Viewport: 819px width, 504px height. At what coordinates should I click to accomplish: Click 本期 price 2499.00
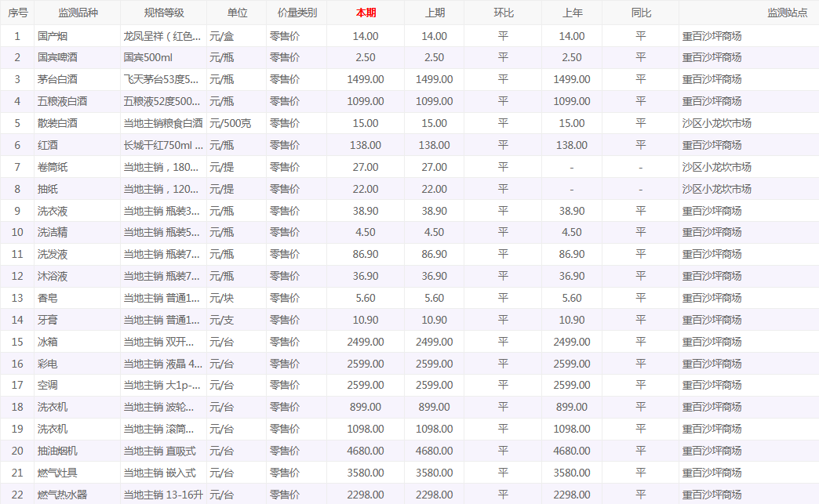pyautogui.click(x=366, y=342)
